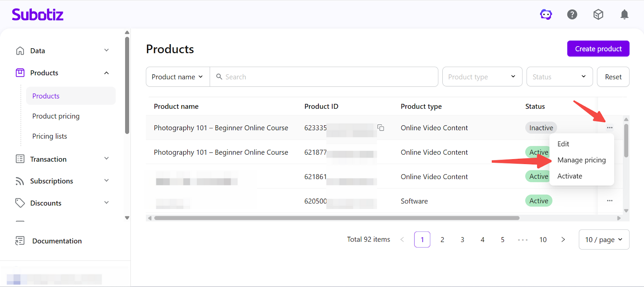Open the help question mark icon
The width and height of the screenshot is (644, 287).
tap(572, 15)
